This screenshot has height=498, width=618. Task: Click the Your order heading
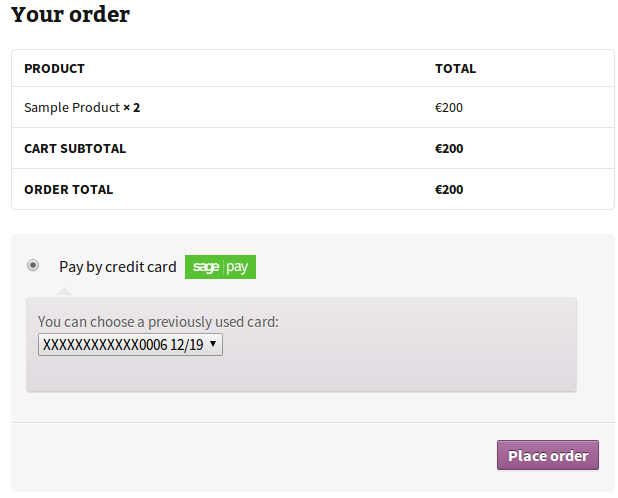coord(70,15)
